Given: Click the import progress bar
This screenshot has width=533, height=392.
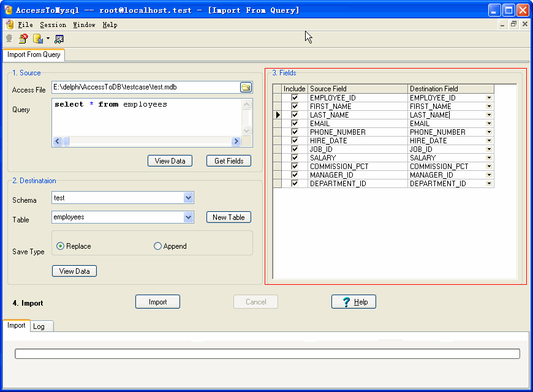Looking at the screenshot, I should coord(267,353).
